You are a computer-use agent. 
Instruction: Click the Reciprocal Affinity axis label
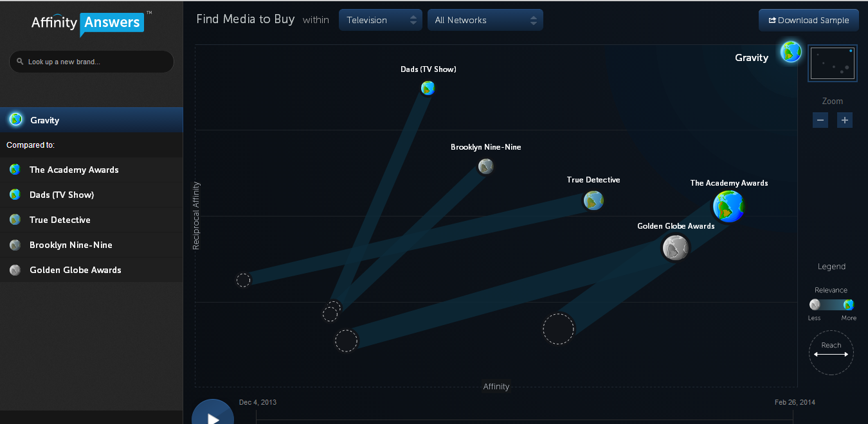196,215
